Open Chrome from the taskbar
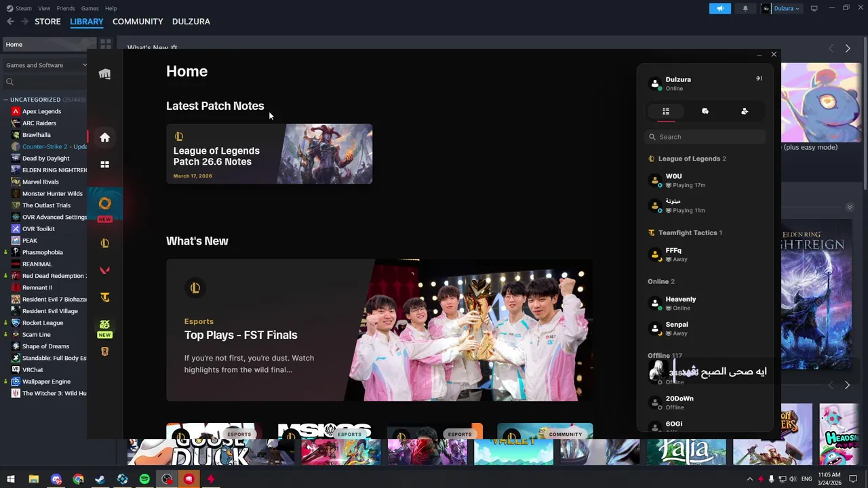 coord(79,479)
